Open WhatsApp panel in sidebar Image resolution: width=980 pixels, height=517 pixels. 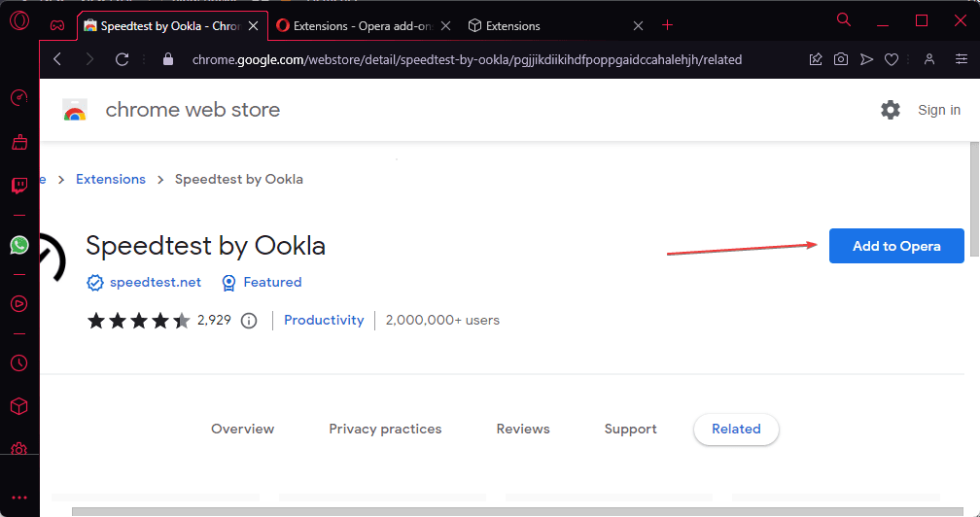point(19,245)
